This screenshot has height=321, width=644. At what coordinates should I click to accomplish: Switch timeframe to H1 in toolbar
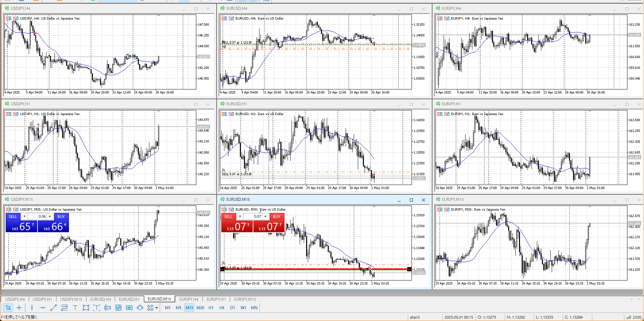point(211,307)
